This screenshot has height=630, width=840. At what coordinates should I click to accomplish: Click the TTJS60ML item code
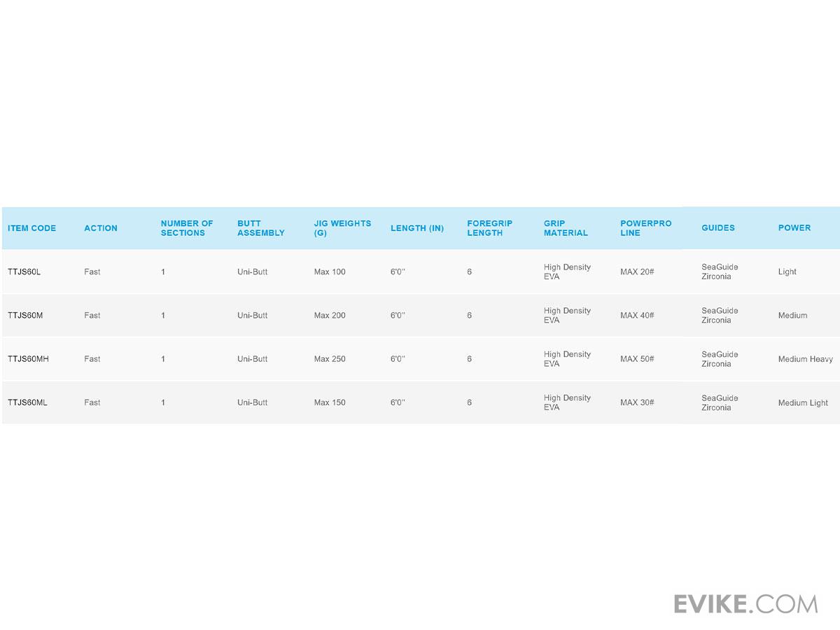click(x=27, y=402)
